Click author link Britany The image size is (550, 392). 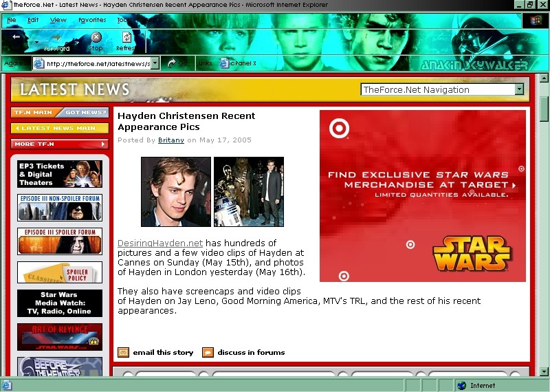170,140
